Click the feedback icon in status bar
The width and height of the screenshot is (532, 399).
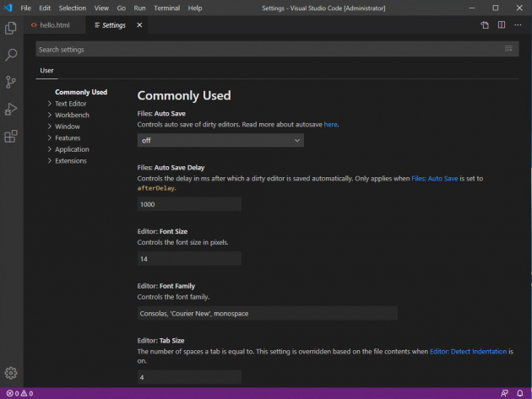click(x=504, y=393)
